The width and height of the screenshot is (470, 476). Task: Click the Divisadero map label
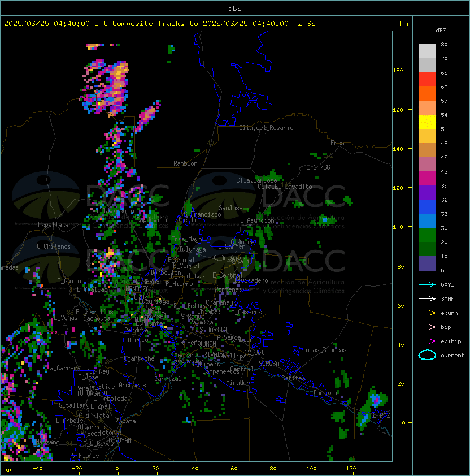[x=251, y=280]
